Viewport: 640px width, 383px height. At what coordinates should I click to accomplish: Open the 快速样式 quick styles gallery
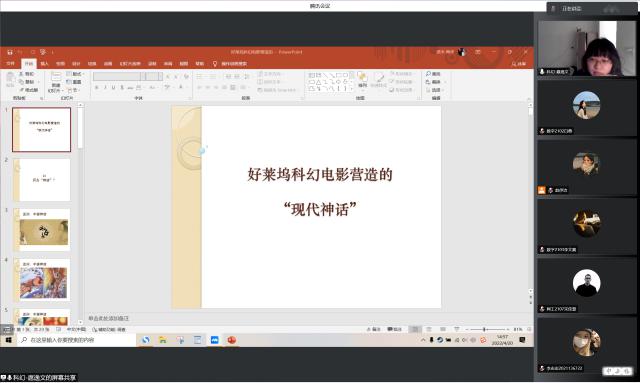click(x=379, y=80)
